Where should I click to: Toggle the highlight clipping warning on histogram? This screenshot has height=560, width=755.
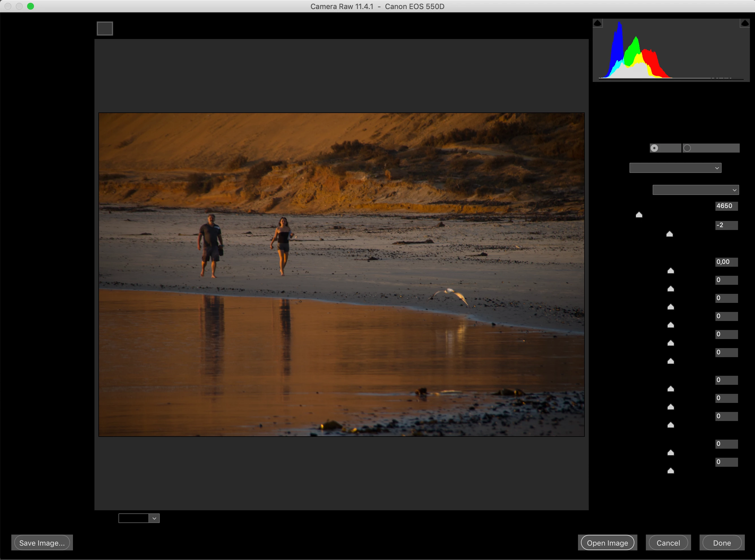tap(745, 23)
